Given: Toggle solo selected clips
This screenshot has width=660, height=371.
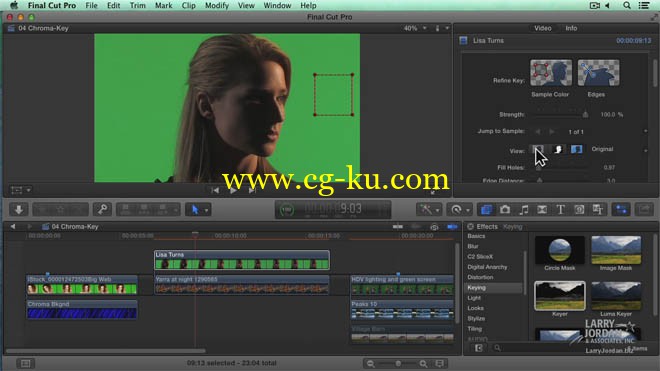Looking at the screenshot, I should pyautogui.click(x=434, y=227).
